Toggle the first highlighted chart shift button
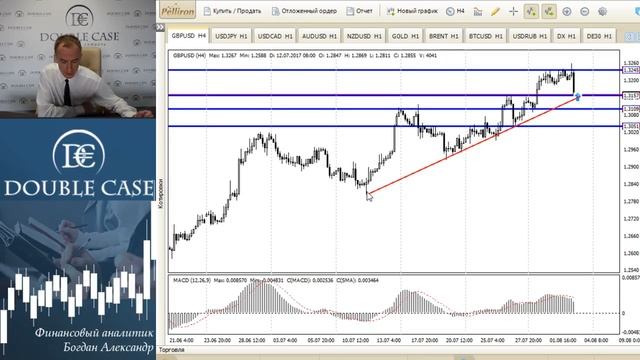Screen dimensions: 640x360 coord(531,11)
